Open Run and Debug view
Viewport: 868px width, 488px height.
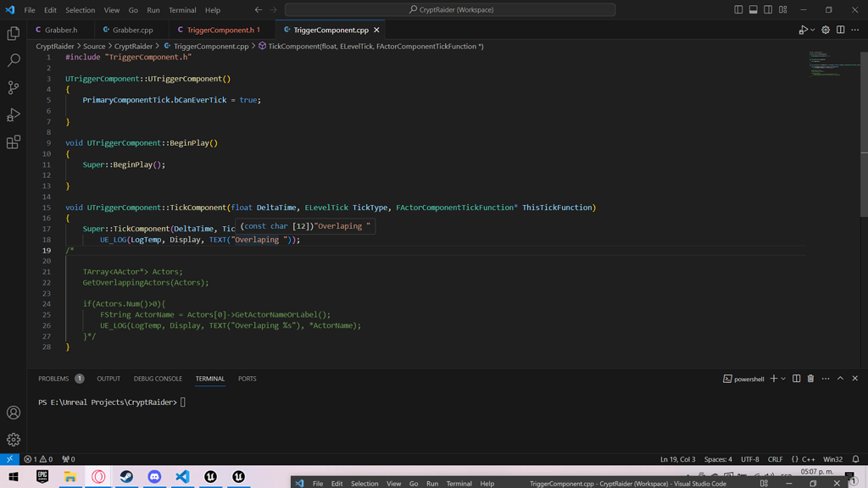point(14,114)
